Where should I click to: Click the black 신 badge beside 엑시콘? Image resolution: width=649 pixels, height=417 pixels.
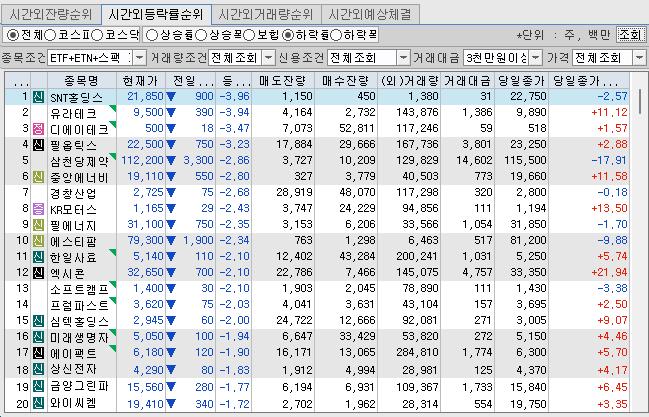38,272
